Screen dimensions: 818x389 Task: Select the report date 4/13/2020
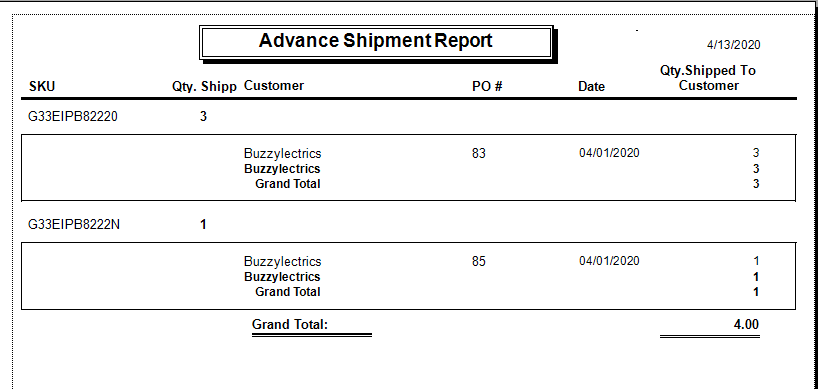(733, 45)
